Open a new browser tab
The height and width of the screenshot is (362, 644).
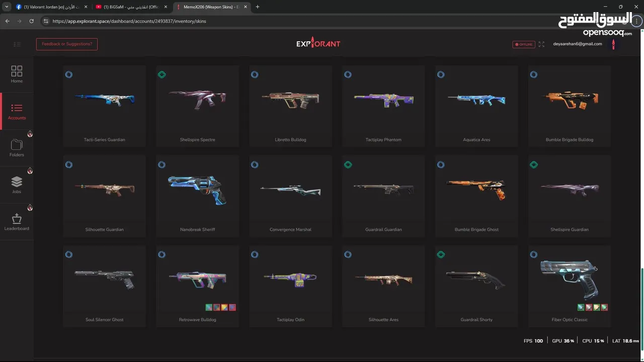(x=258, y=7)
